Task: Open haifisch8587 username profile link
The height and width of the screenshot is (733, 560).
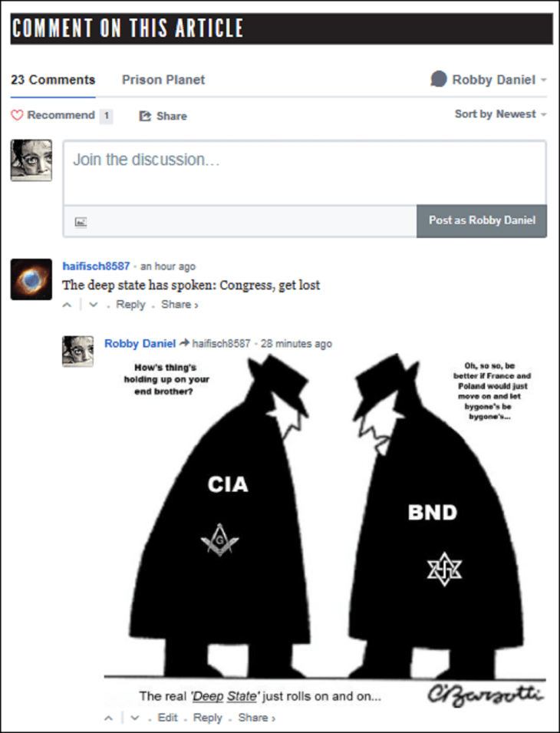Action: tap(96, 266)
